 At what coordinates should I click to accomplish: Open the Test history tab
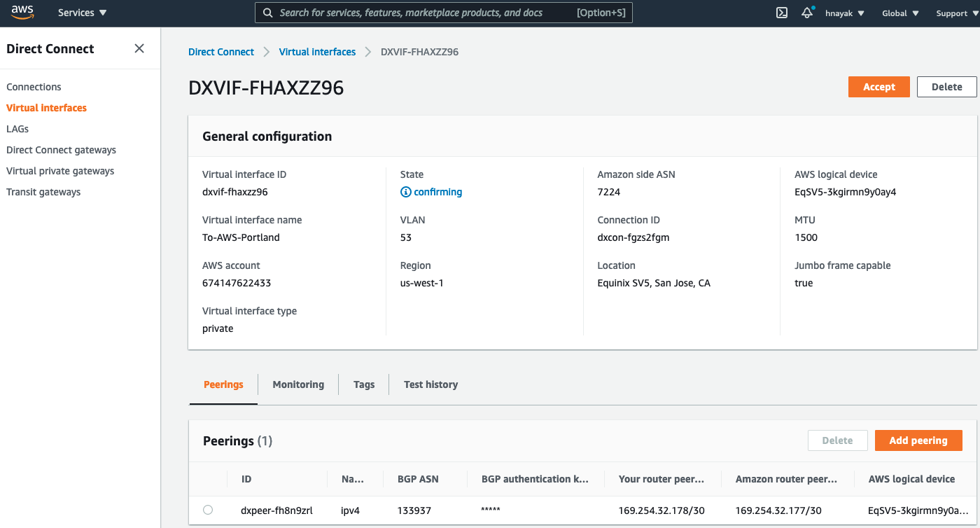430,384
